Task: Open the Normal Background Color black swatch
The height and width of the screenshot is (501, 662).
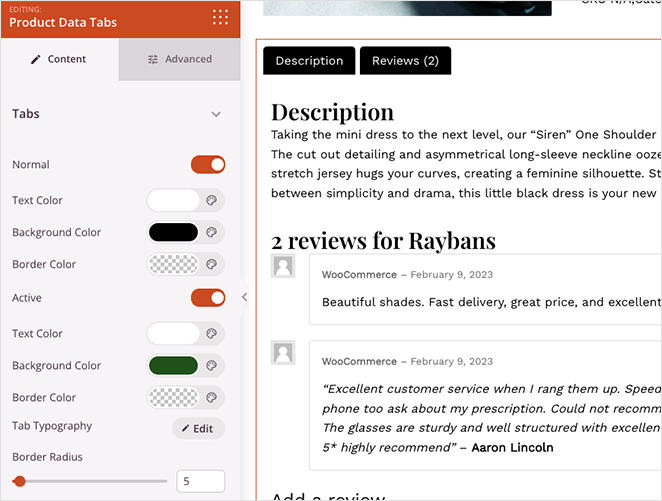Action: tap(173, 232)
